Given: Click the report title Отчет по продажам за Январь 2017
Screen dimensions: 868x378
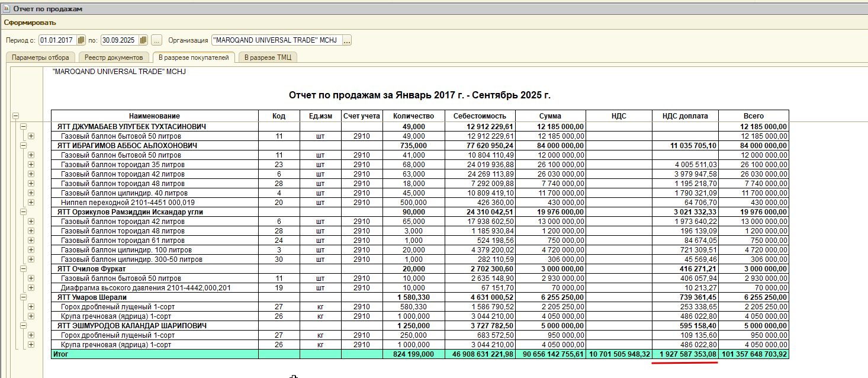Looking at the screenshot, I should click(x=420, y=95).
